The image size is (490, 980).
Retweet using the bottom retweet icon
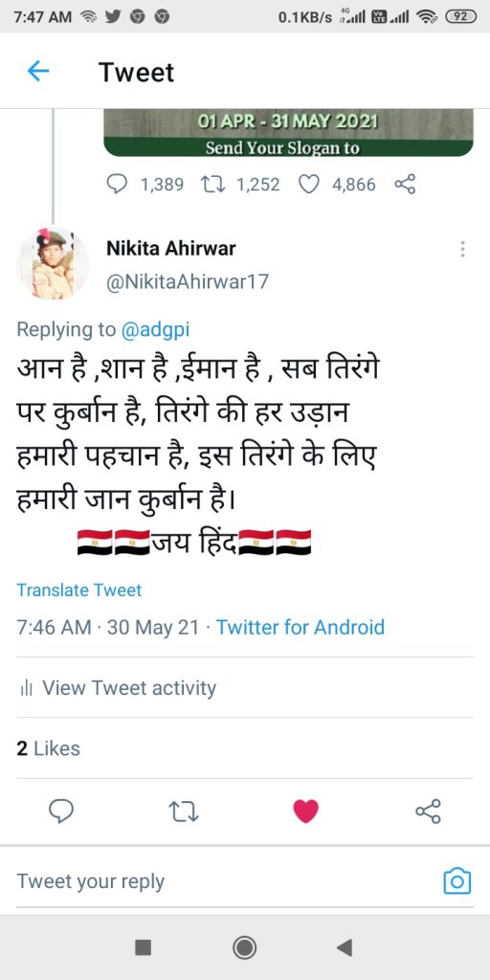click(x=184, y=812)
